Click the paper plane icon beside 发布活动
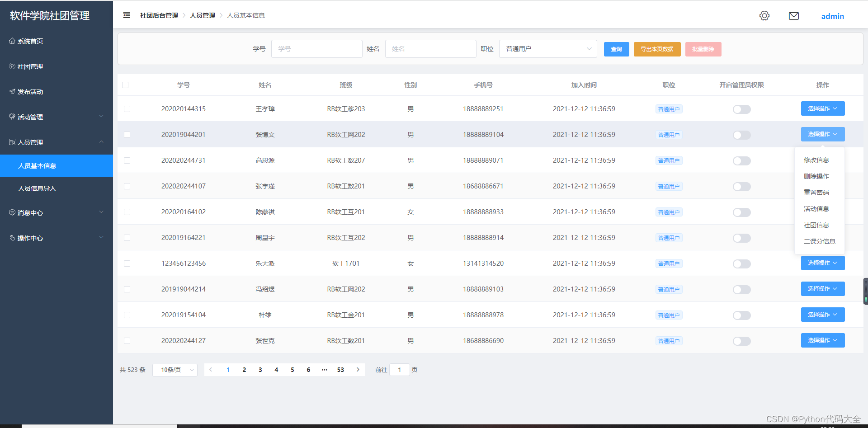The image size is (868, 428). 12,92
